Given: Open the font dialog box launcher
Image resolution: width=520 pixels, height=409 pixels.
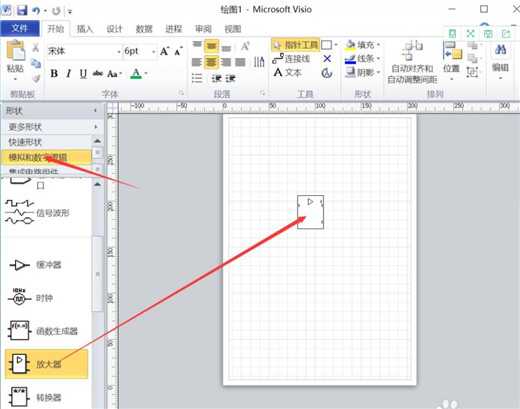Looking at the screenshot, I should 181,92.
